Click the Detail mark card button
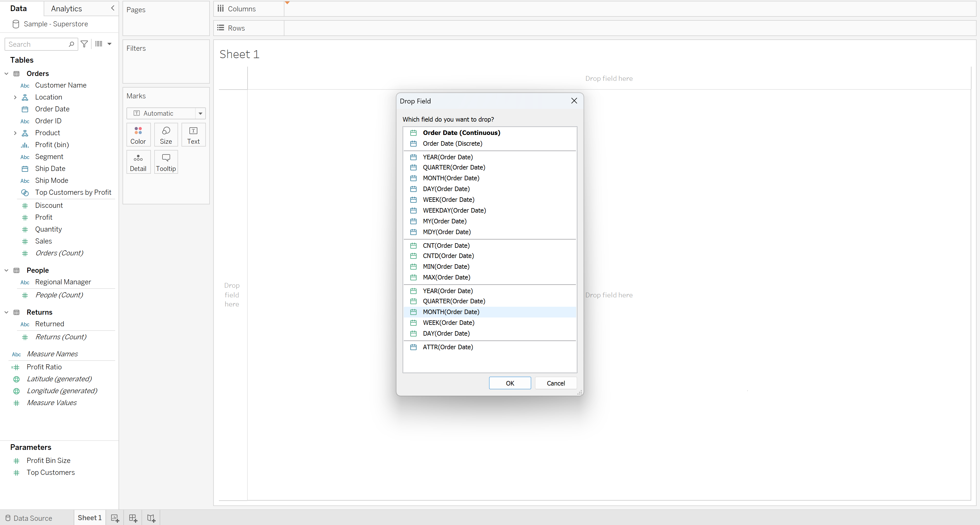The width and height of the screenshot is (980, 525). [138, 162]
